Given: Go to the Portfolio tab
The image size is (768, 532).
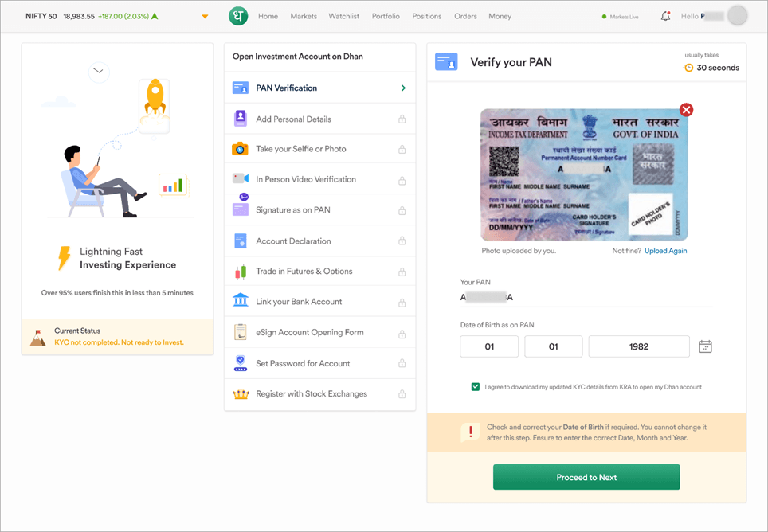Looking at the screenshot, I should tap(386, 16).
